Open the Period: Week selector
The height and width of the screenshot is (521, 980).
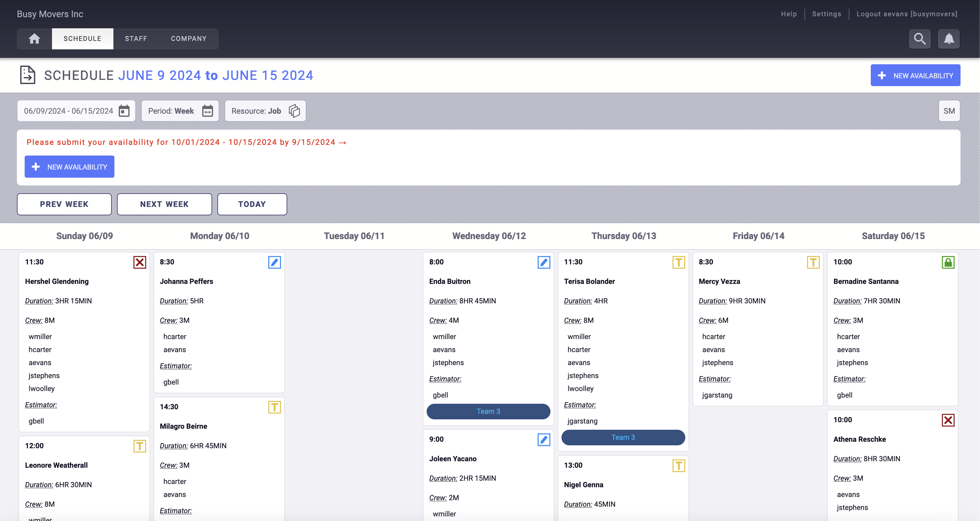pos(180,111)
